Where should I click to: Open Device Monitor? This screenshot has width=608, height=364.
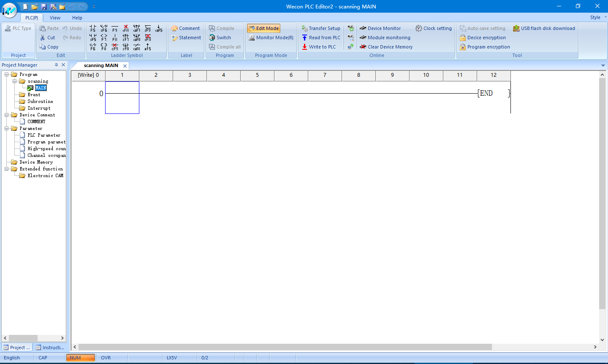coord(380,28)
